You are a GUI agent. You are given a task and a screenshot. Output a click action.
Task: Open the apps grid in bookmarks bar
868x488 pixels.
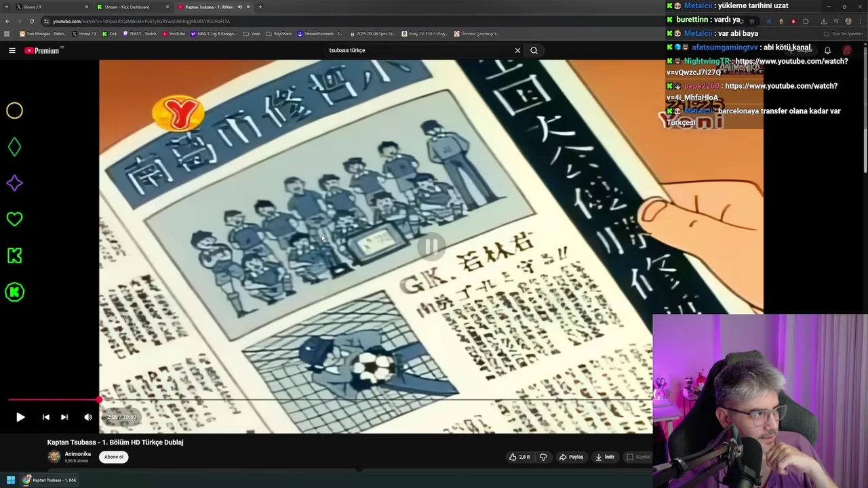pos(7,33)
